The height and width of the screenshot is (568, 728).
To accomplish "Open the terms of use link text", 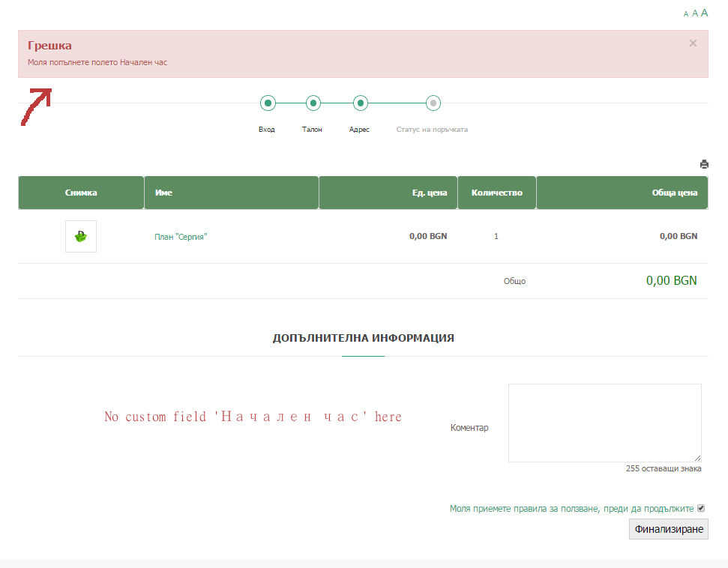I will tap(571, 509).
